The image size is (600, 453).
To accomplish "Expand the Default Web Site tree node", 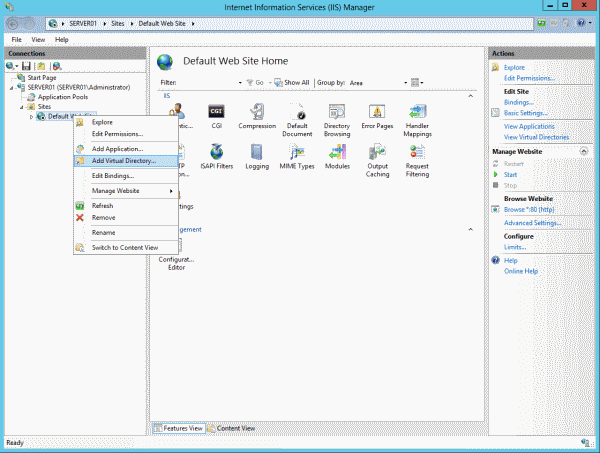I will pyautogui.click(x=31, y=117).
